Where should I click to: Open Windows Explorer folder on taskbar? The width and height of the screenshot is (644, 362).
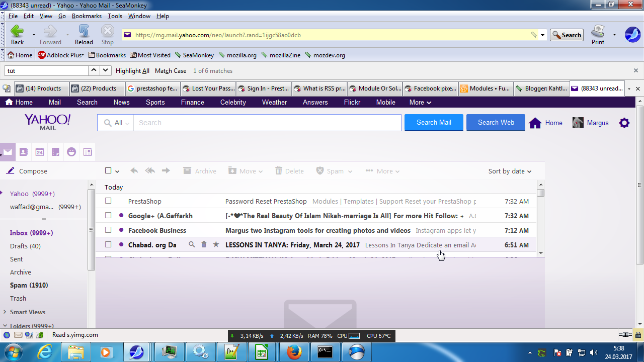(x=76, y=352)
